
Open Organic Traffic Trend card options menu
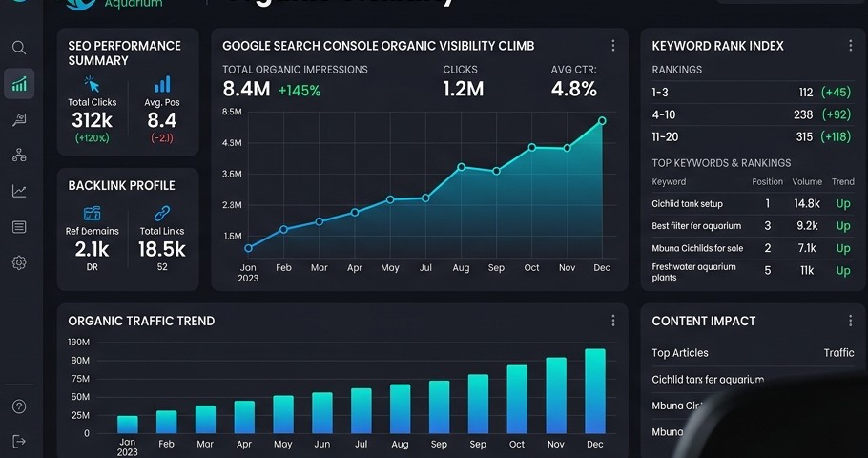click(612, 321)
